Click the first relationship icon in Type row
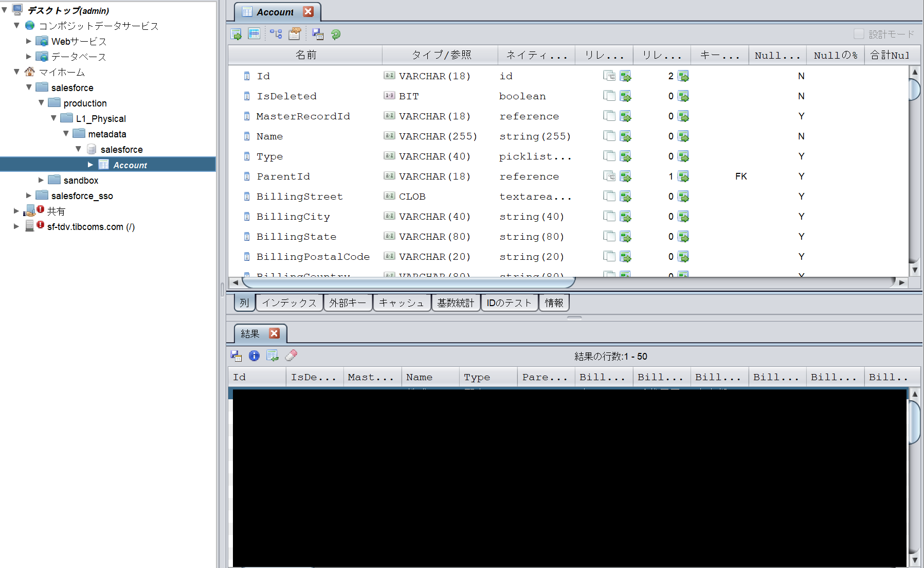 (x=609, y=156)
